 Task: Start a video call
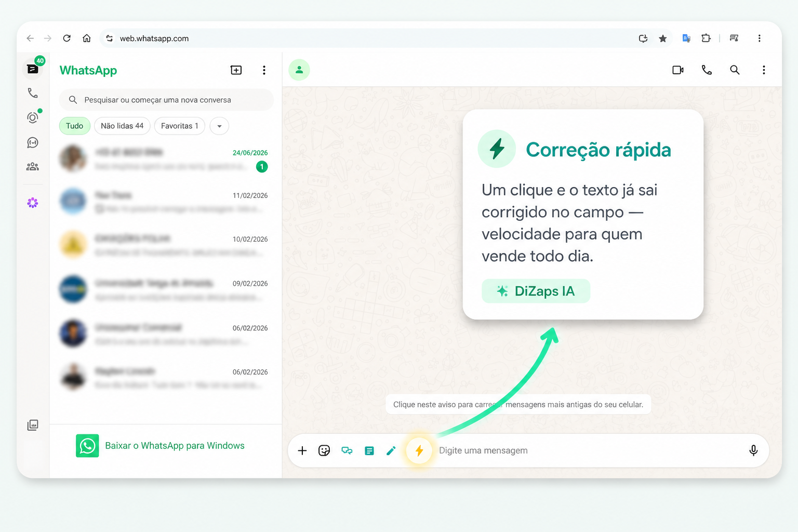[678, 70]
